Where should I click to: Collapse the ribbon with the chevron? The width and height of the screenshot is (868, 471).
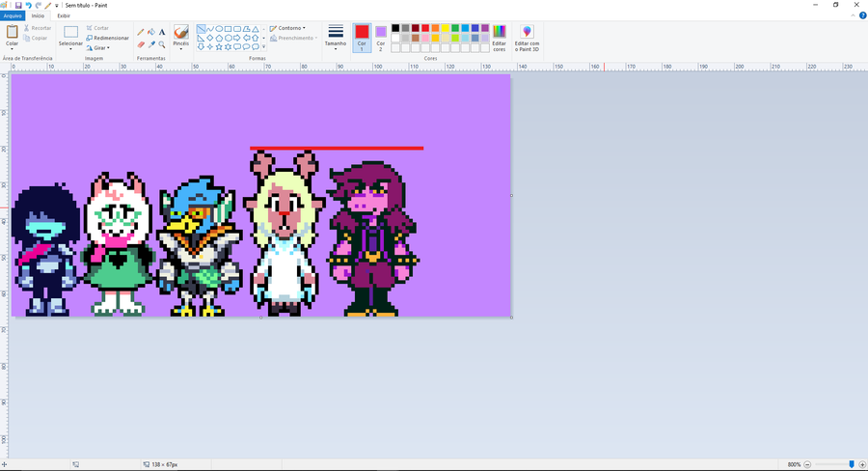854,15
